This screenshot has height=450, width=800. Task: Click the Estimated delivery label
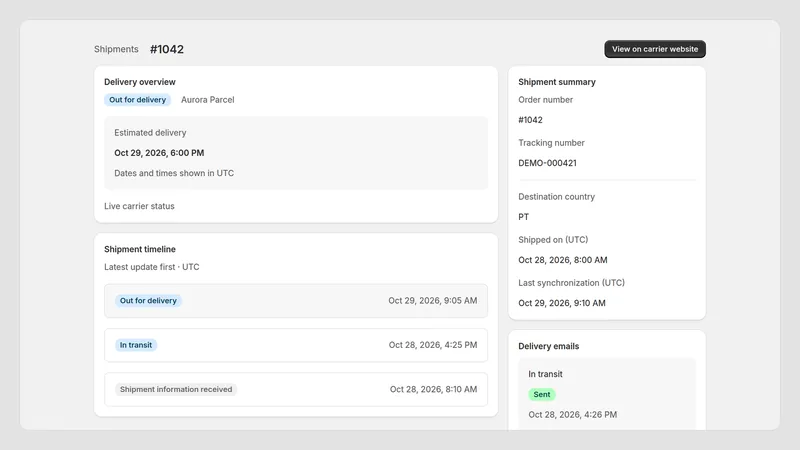tap(150, 133)
